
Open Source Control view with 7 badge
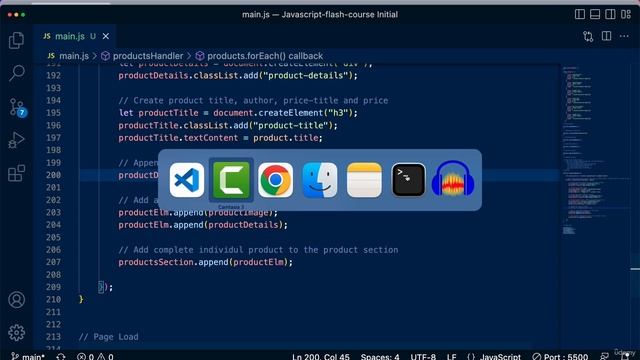pos(17,107)
